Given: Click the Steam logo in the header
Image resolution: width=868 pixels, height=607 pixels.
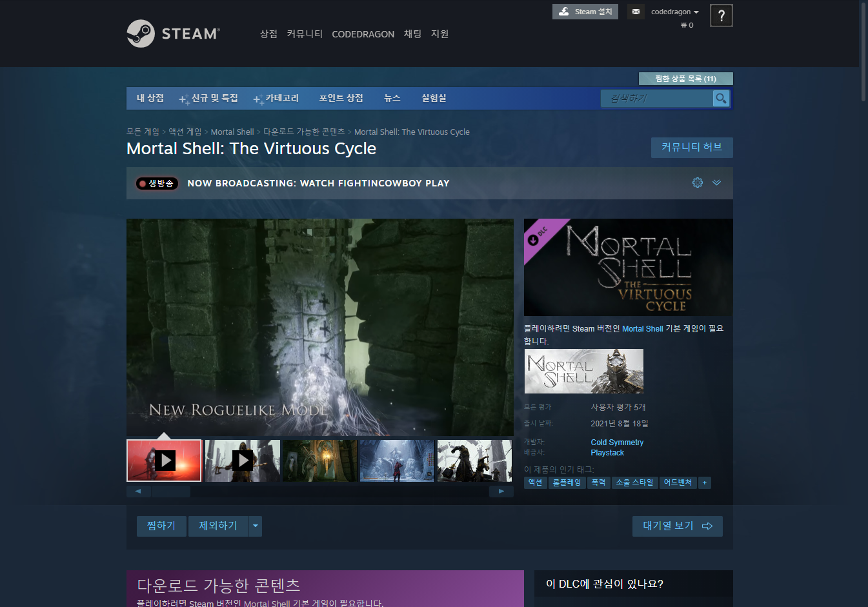Looking at the screenshot, I should pyautogui.click(x=173, y=34).
